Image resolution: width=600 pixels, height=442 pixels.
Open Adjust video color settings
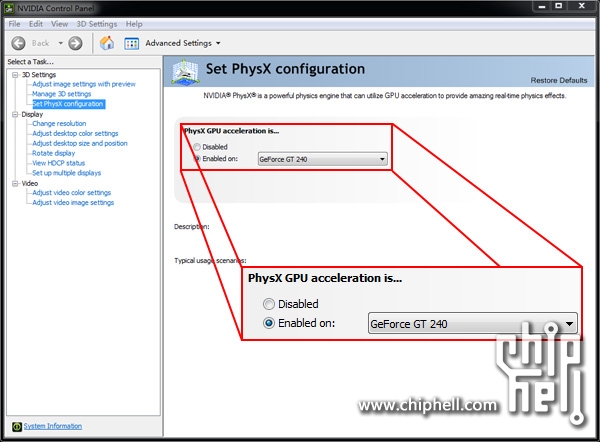pos(72,193)
